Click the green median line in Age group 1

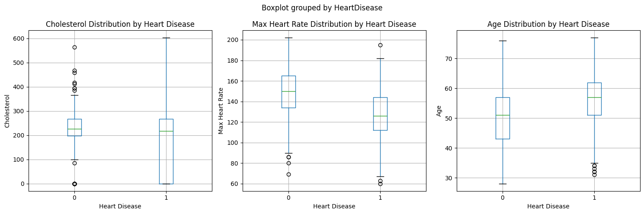click(594, 97)
